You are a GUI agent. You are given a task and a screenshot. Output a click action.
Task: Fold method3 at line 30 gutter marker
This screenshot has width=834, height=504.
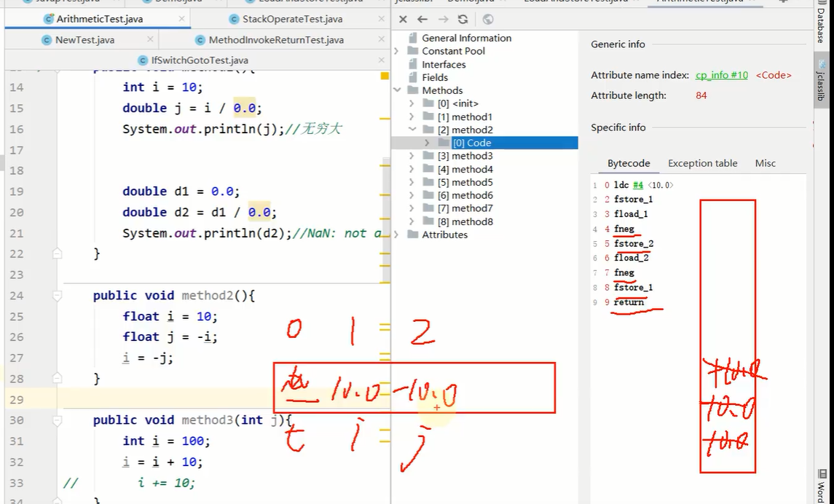click(x=58, y=420)
